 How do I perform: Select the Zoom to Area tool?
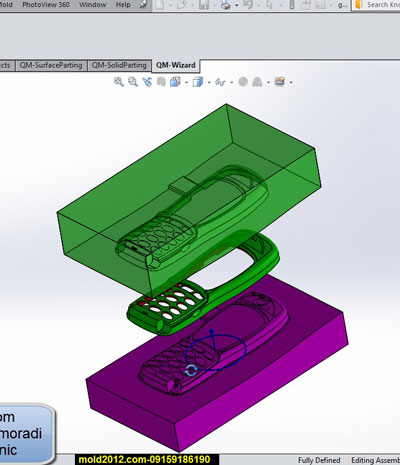[133, 82]
